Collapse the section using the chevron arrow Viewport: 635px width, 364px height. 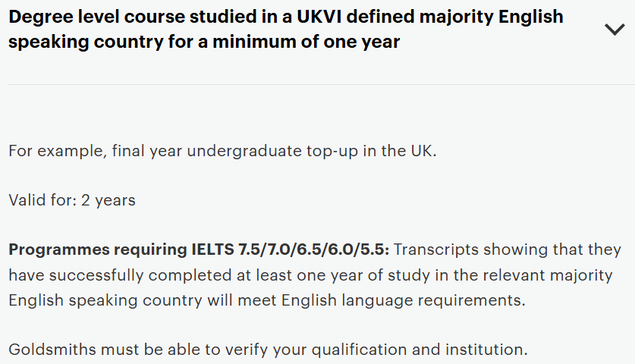click(x=613, y=29)
